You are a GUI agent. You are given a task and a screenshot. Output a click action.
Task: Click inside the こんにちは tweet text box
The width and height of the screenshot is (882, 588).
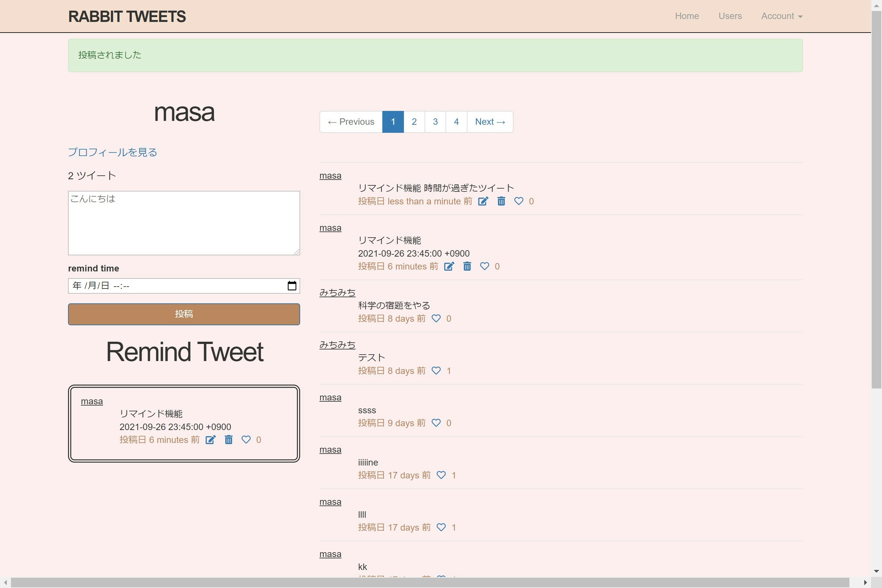[183, 223]
